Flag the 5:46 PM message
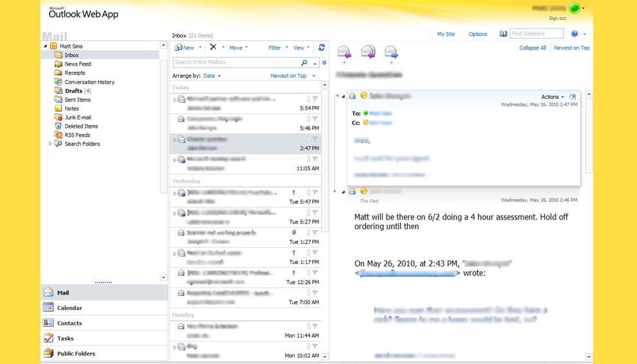 tap(315, 119)
